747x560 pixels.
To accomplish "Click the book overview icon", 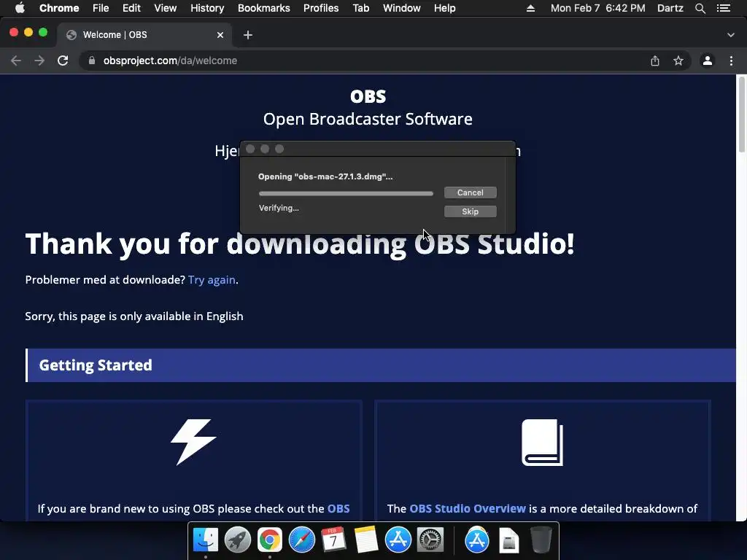I will [x=542, y=443].
